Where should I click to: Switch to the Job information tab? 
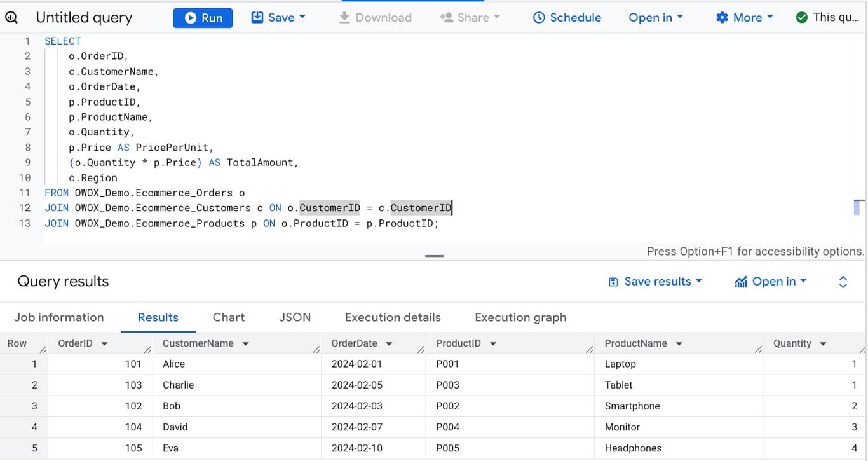(x=59, y=317)
